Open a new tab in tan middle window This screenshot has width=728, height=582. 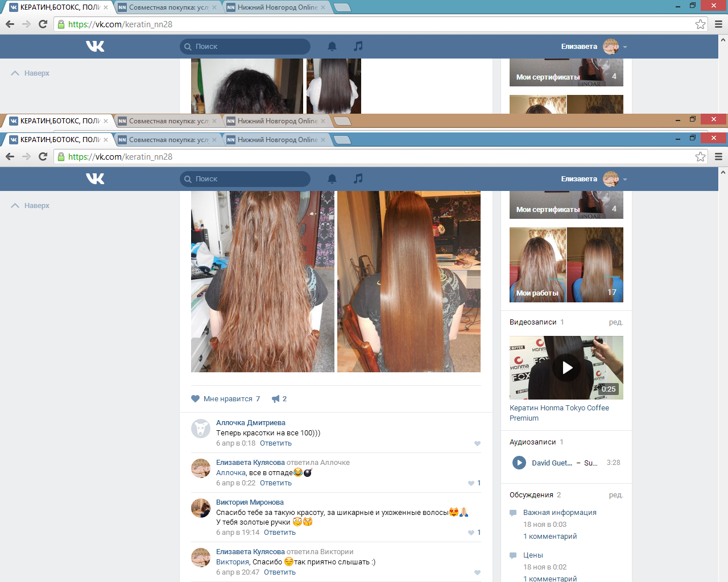[342, 121]
